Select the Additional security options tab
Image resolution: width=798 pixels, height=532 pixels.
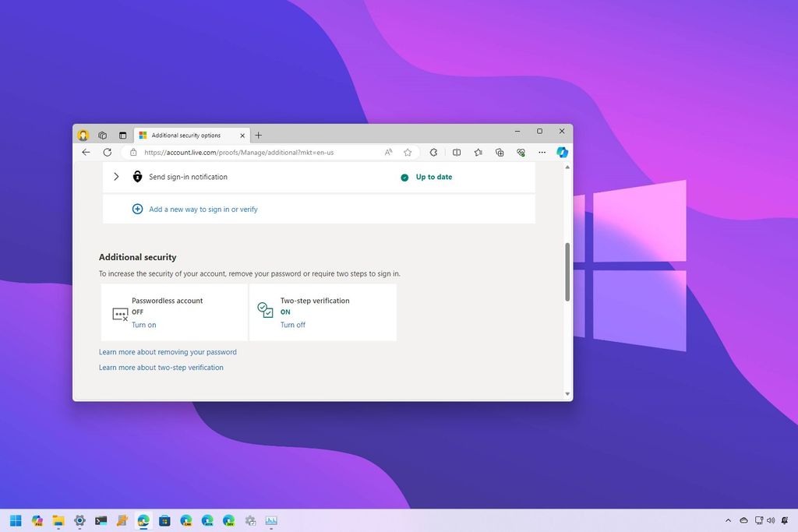(x=189, y=135)
